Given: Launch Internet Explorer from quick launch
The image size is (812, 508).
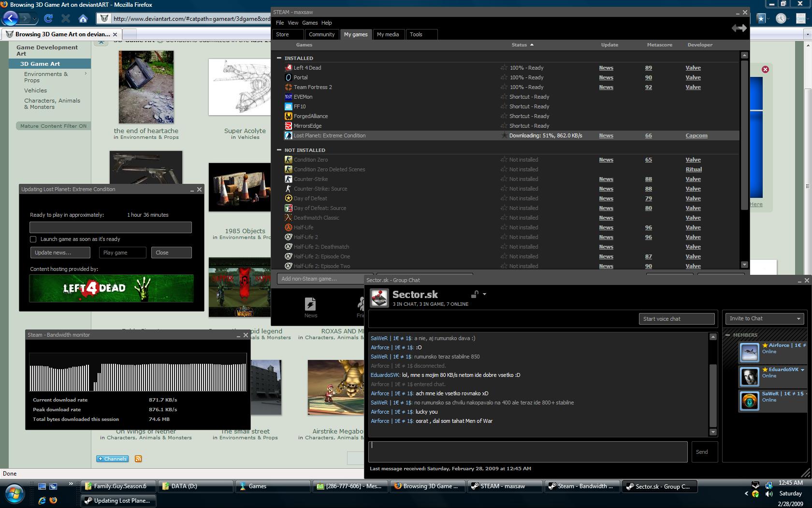Looking at the screenshot, I should [x=42, y=500].
